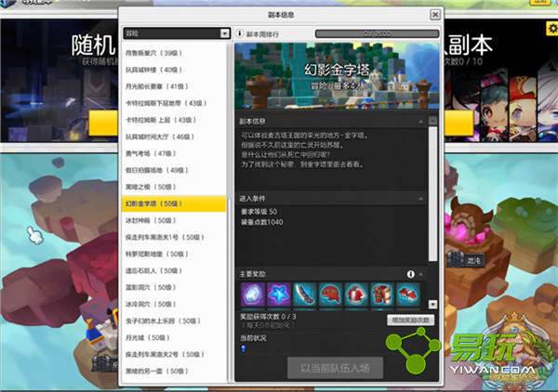Click the weekly ranking progress bar 0/2000

(x=378, y=33)
